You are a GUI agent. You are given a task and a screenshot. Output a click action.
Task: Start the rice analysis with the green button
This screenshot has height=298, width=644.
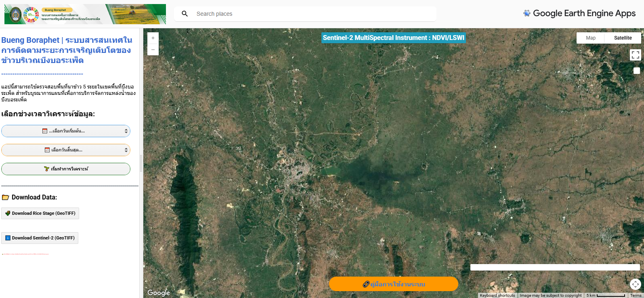(x=66, y=169)
